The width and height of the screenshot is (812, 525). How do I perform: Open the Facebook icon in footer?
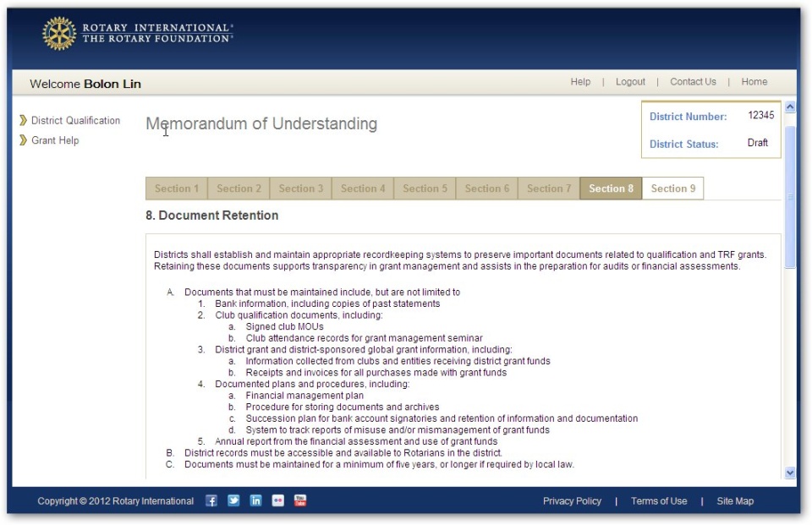click(211, 500)
